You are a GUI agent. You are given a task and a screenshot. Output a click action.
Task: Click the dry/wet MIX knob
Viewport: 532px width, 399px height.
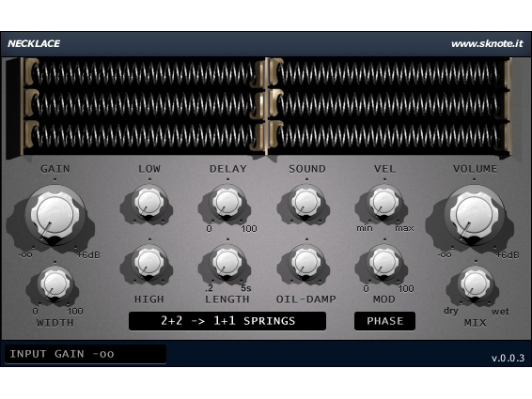(475, 284)
